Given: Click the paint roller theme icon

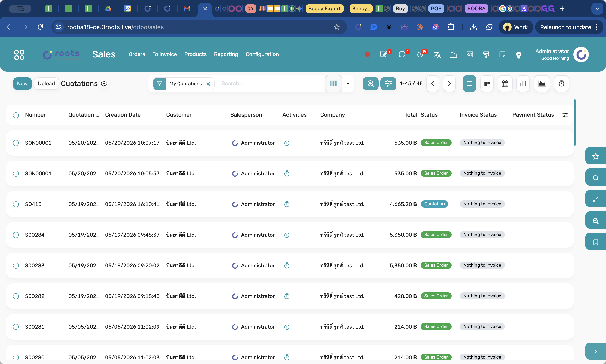Looking at the screenshot, I should click(x=486, y=54).
